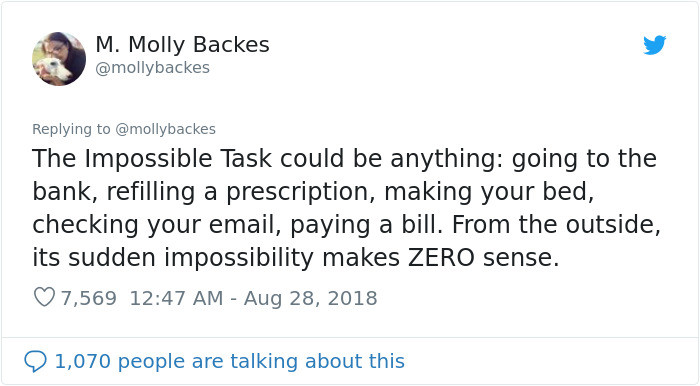
Task: Open '1,070 people are talking about this'
Action: [x=229, y=361]
